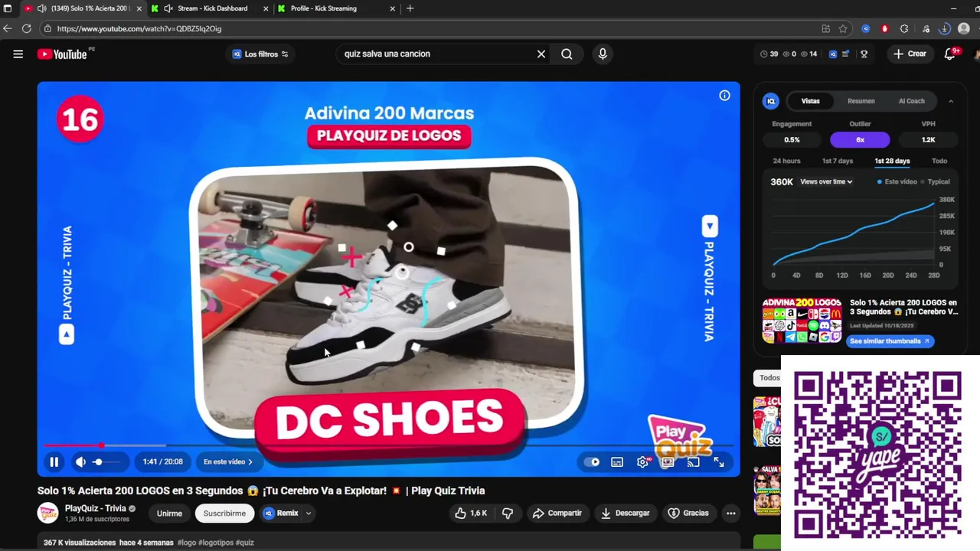The width and height of the screenshot is (980, 551).
Task: Open a new browser tab
Action: click(x=410, y=8)
